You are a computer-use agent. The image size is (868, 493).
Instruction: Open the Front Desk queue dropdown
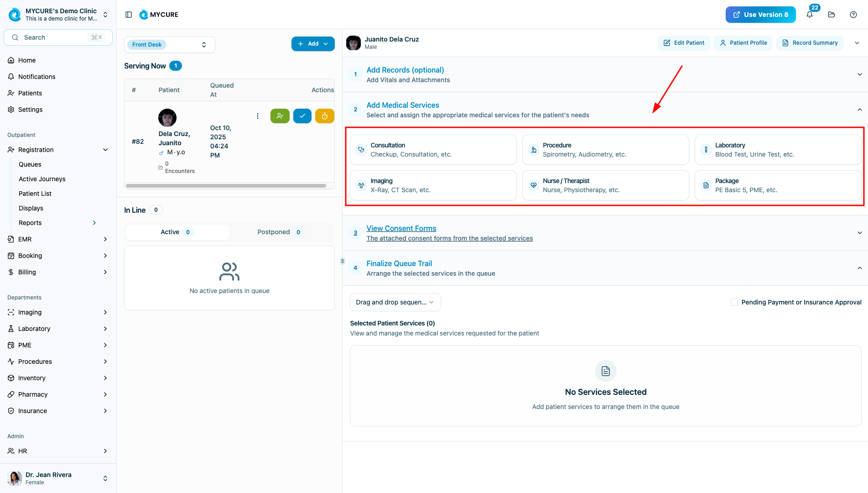(x=169, y=45)
